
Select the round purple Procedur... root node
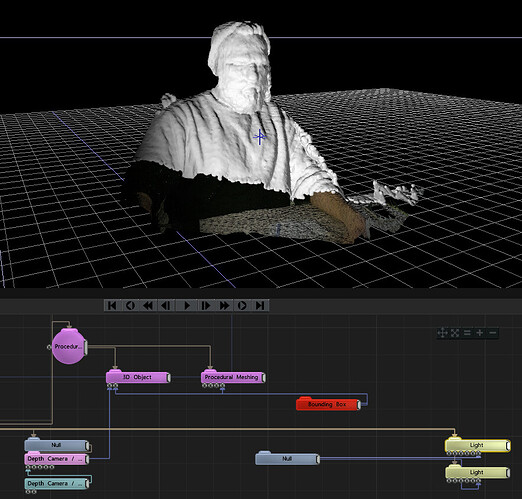pyautogui.click(x=69, y=347)
